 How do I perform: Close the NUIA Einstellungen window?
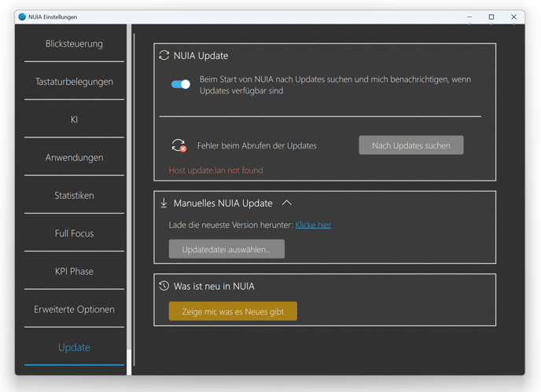click(513, 17)
